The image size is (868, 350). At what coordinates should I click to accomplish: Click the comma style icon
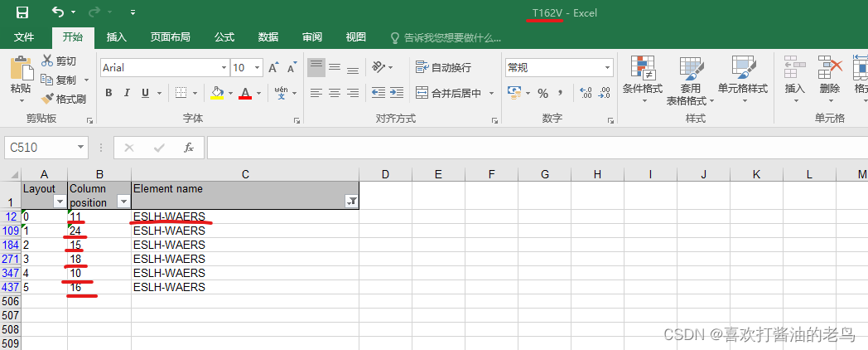click(x=560, y=93)
